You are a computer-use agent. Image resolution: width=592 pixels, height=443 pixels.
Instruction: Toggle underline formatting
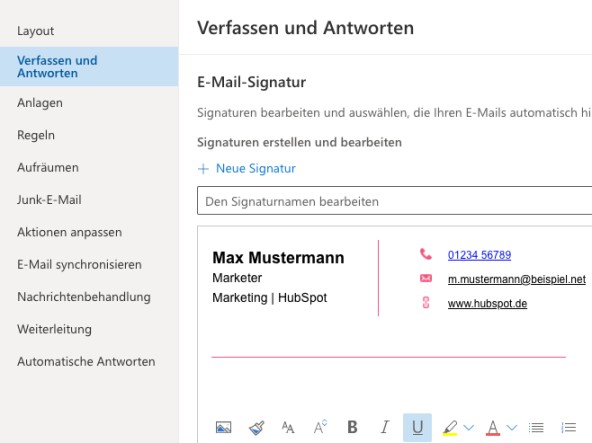point(417,428)
